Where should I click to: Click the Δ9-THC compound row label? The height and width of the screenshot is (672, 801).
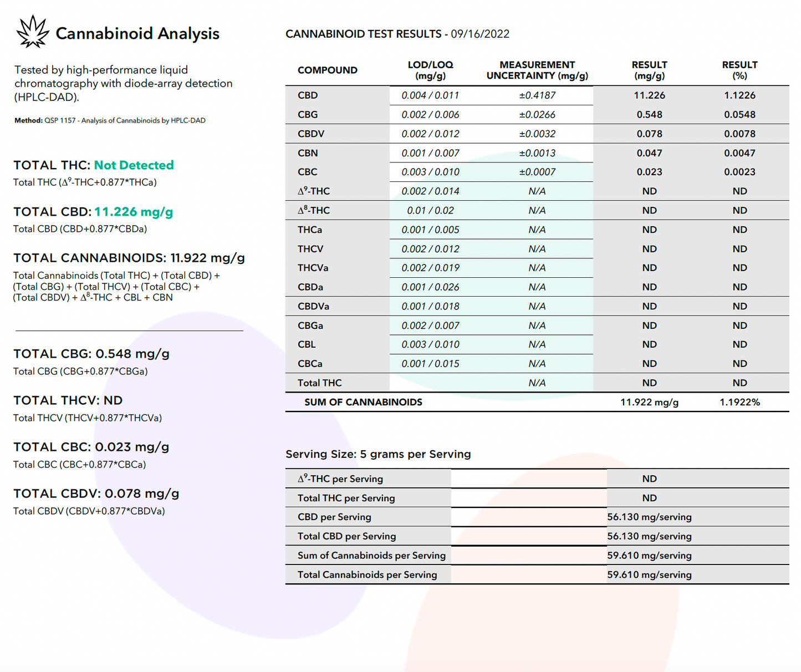click(x=314, y=191)
